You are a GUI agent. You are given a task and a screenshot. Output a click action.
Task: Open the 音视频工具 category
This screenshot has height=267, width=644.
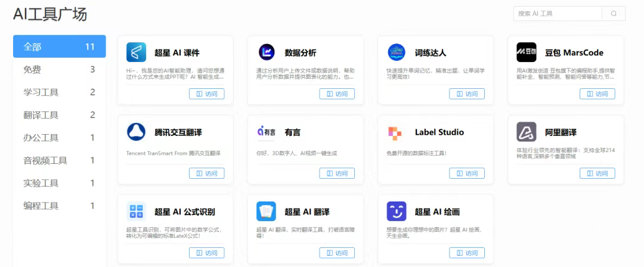60,160
